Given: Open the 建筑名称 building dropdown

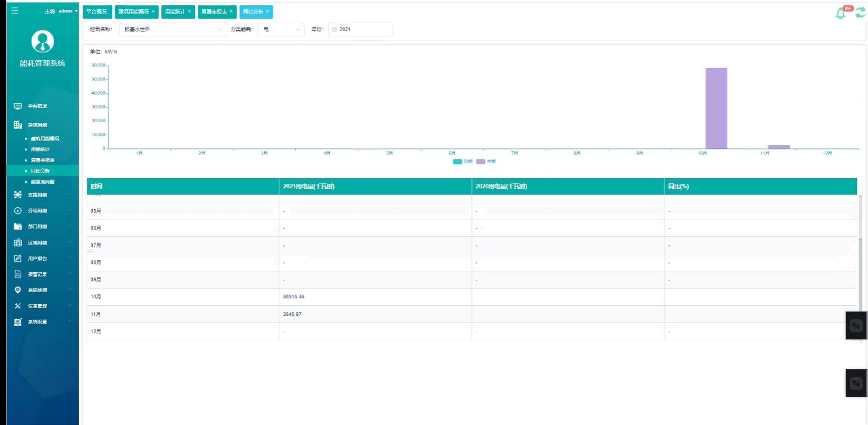Looking at the screenshot, I should click(172, 29).
